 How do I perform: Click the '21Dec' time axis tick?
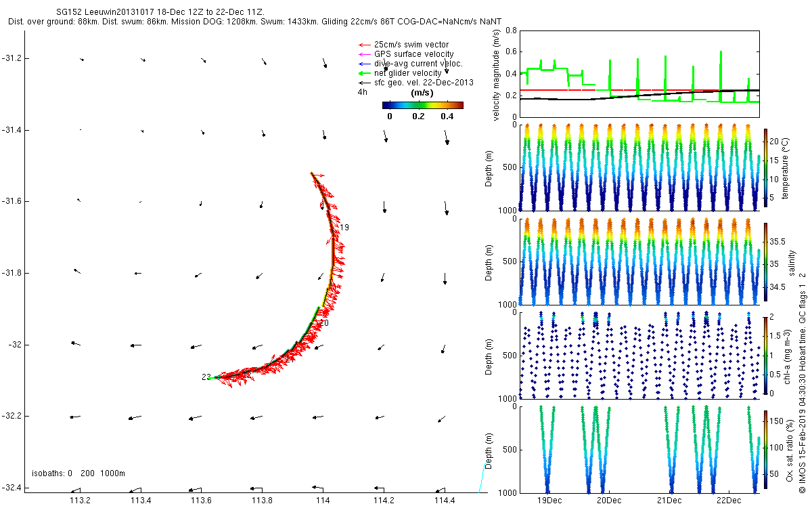(x=669, y=501)
